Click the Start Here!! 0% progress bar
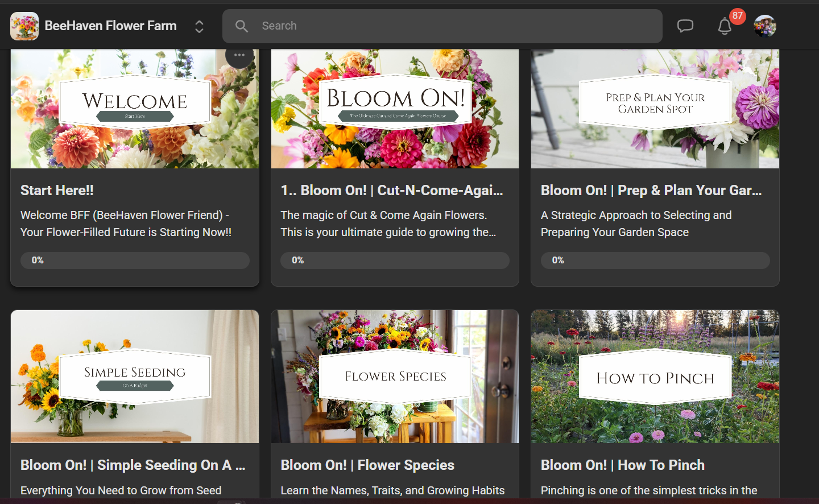The height and width of the screenshot is (504, 819). click(x=135, y=261)
